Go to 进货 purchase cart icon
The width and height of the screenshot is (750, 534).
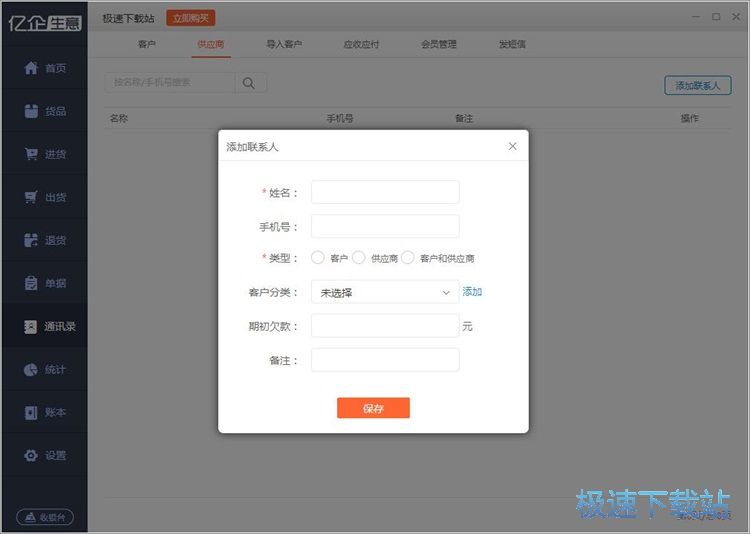(x=31, y=154)
